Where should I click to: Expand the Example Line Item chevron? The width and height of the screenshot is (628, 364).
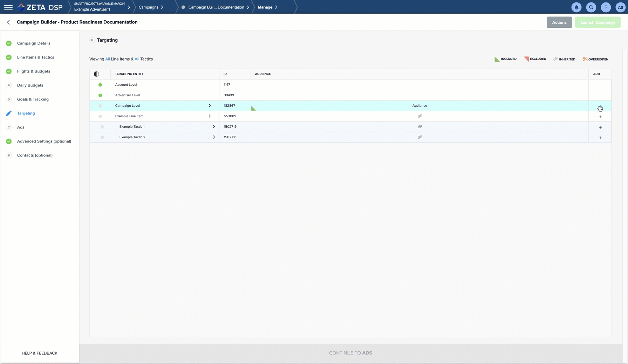click(210, 116)
